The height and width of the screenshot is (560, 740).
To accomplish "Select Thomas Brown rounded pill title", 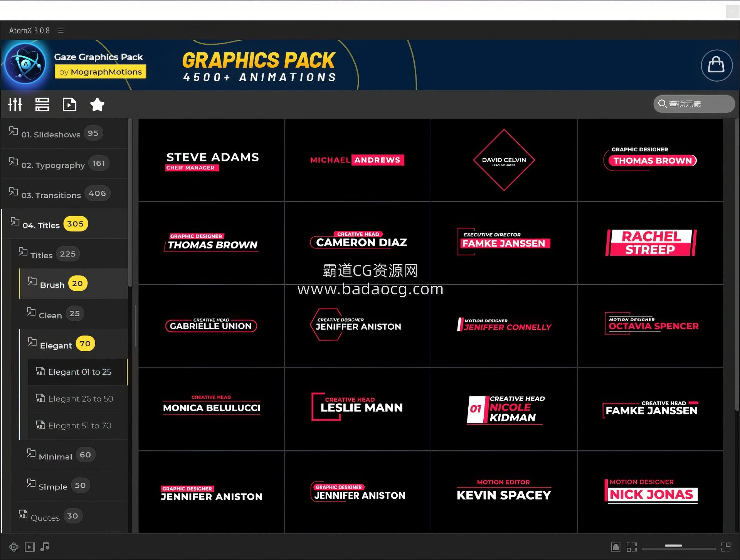I will pos(651,160).
